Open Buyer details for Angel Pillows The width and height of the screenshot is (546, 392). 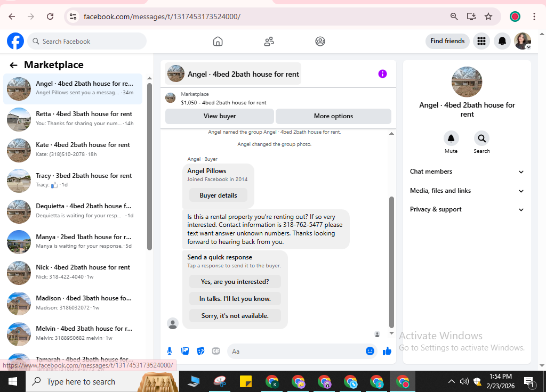pyautogui.click(x=218, y=195)
